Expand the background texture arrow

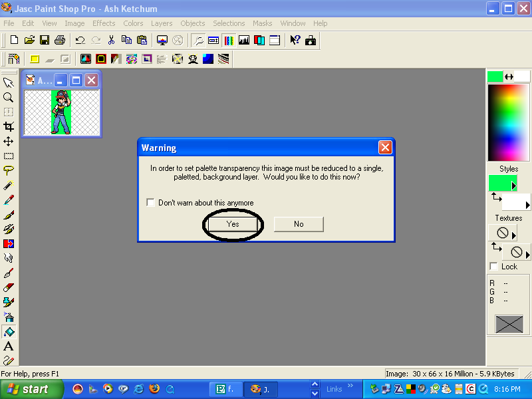point(527,255)
